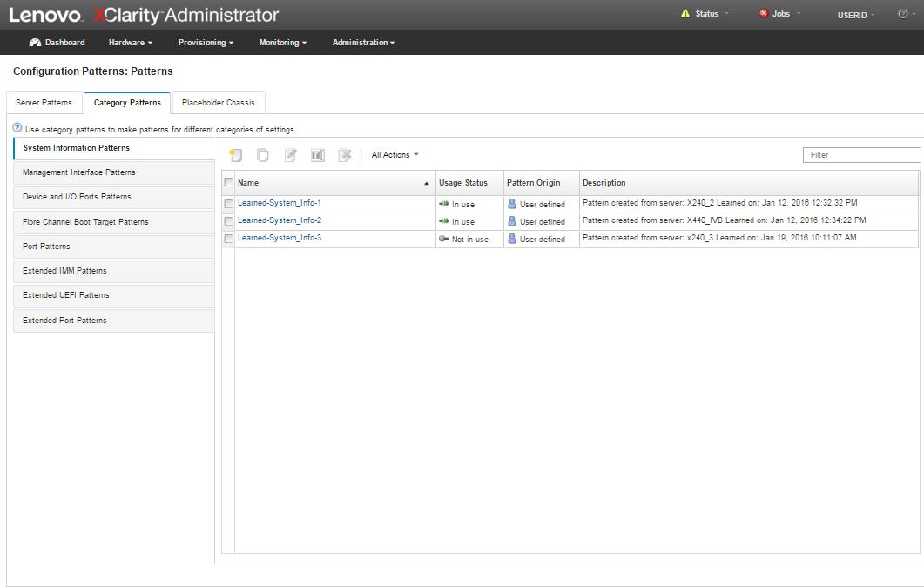Expand the USERID account dropdown

tap(854, 15)
